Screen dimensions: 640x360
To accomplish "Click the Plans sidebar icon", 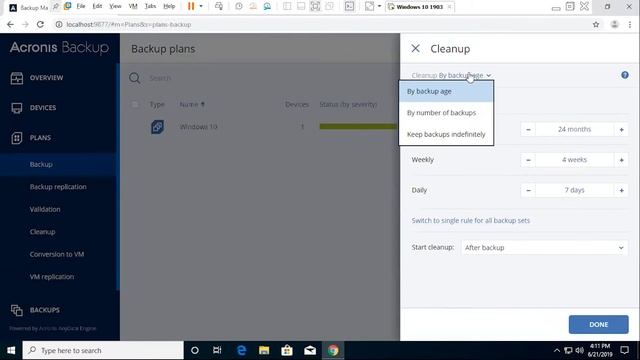I will pyautogui.click(x=17, y=138).
